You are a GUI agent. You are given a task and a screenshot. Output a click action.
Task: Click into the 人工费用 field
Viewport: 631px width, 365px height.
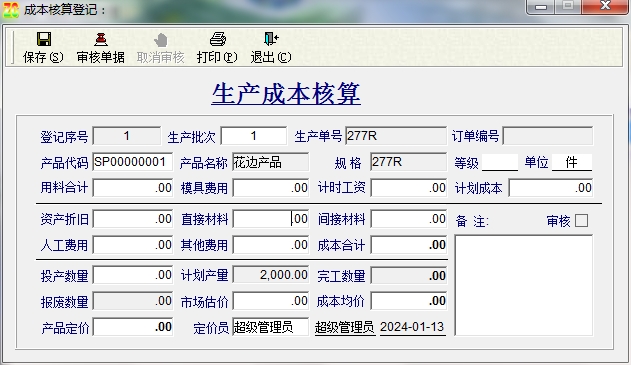click(133, 245)
